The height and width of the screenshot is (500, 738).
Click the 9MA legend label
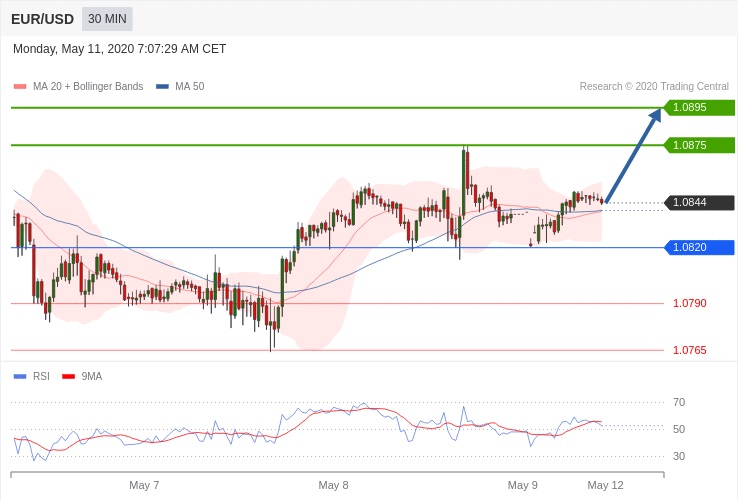[x=92, y=377]
